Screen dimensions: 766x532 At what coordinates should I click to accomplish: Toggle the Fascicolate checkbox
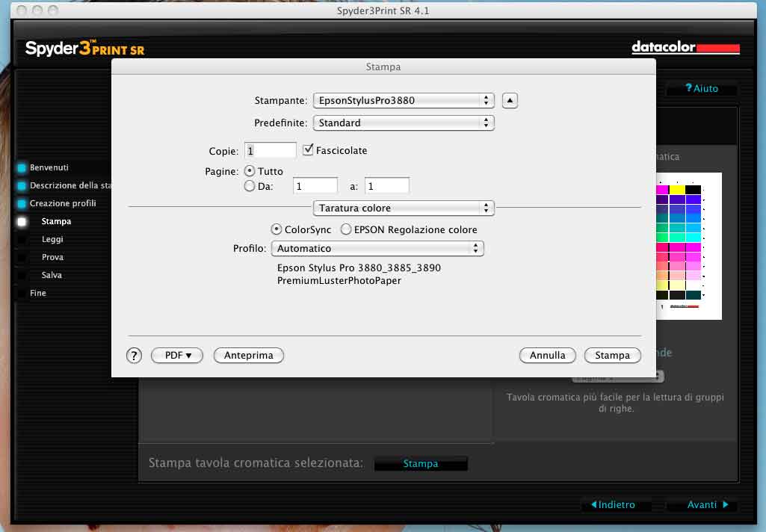tap(308, 150)
